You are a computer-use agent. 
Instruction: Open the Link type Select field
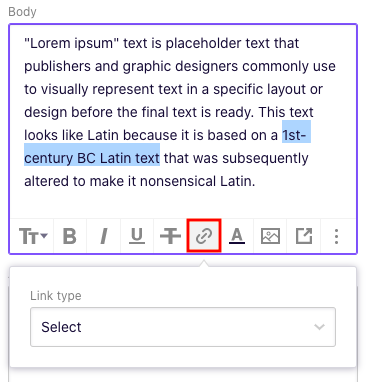[183, 327]
